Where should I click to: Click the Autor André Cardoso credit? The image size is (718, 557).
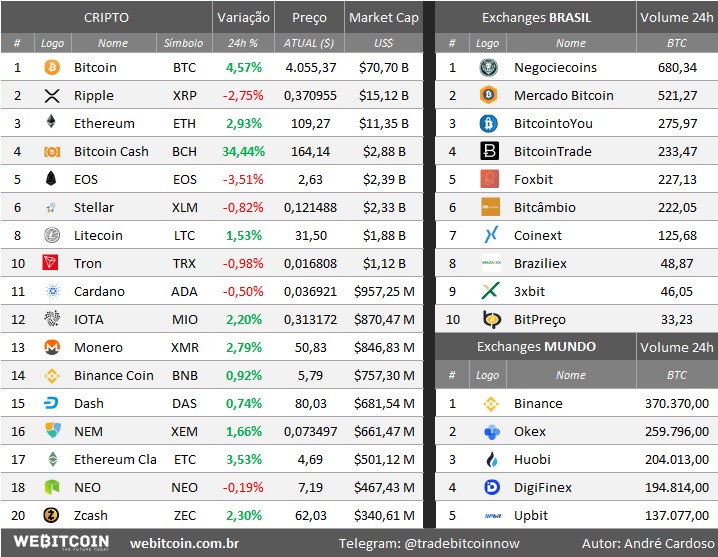pos(648,544)
